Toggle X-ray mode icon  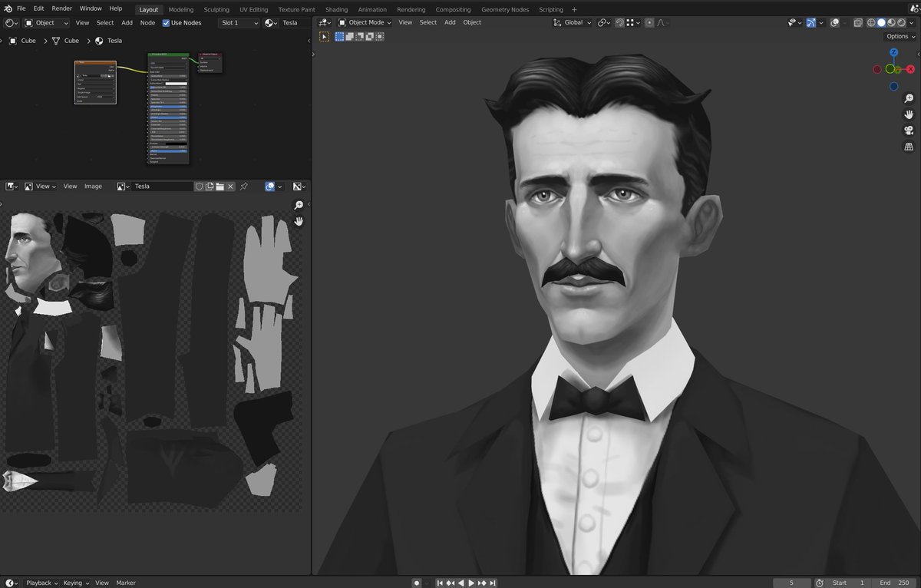tap(857, 22)
